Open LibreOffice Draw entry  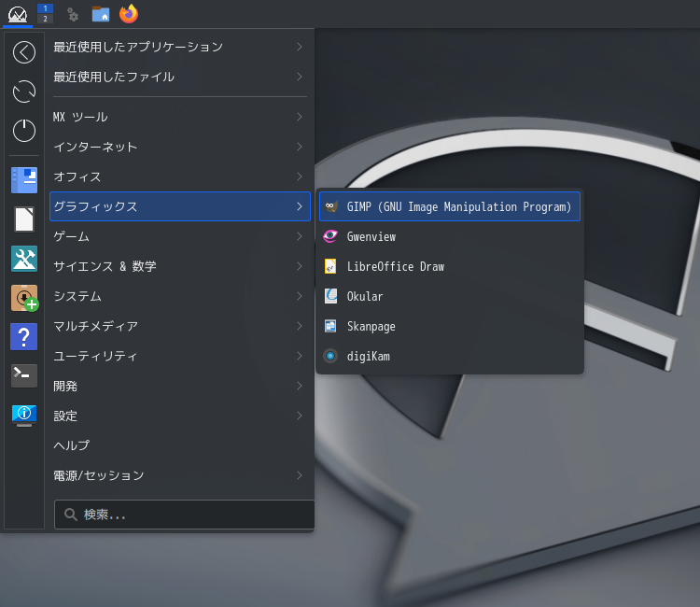pos(450,266)
